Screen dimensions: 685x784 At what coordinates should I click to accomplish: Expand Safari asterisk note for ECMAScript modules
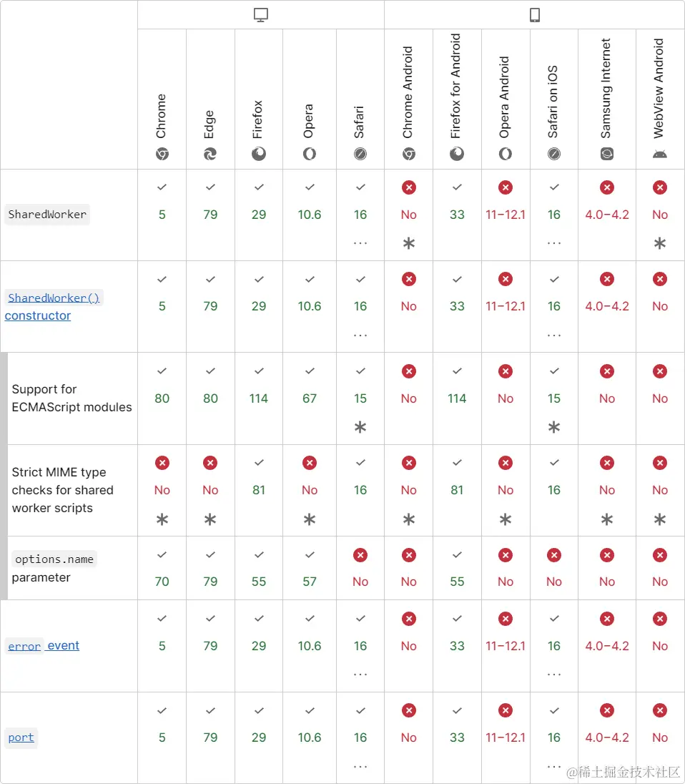(360, 427)
